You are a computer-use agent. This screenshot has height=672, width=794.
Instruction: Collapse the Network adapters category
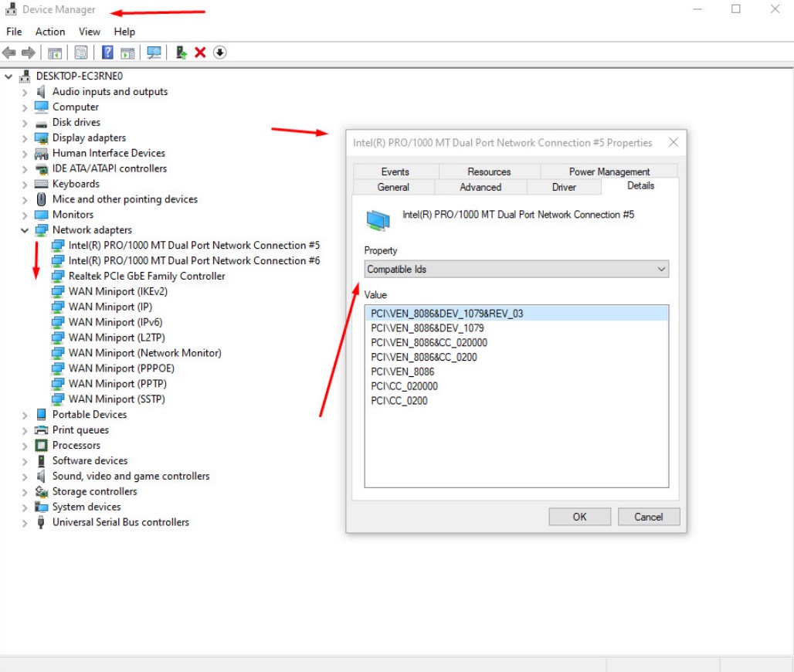[24, 230]
